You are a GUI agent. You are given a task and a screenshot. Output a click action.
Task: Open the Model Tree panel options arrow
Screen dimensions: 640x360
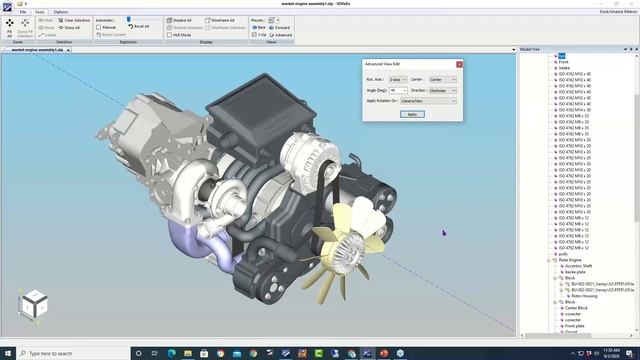(625, 49)
